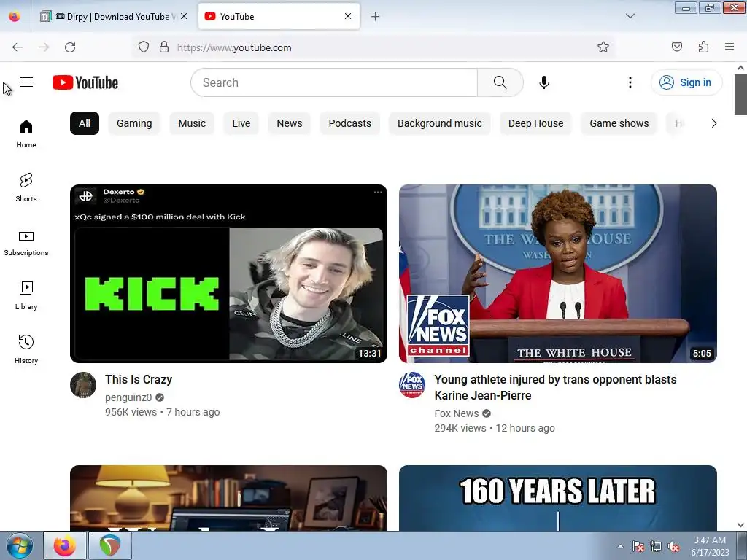Click the muted volume tray icon
The height and width of the screenshot is (560, 747).
click(x=673, y=547)
